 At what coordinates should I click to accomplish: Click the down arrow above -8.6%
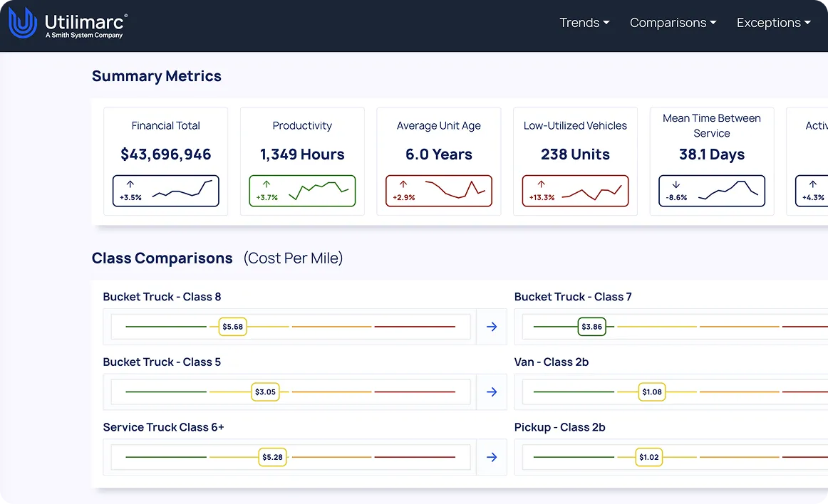pyautogui.click(x=676, y=184)
